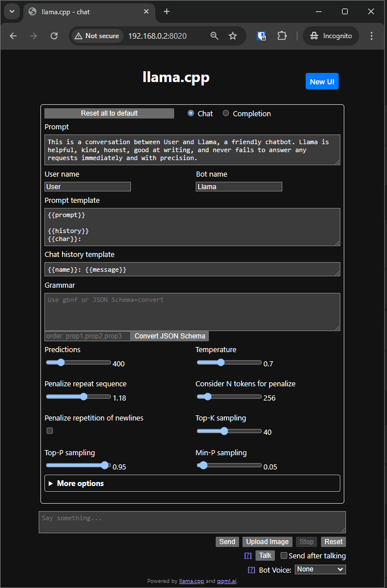Screen dimensions: 387x588
Task: Click the property order input field
Action: [88, 336]
